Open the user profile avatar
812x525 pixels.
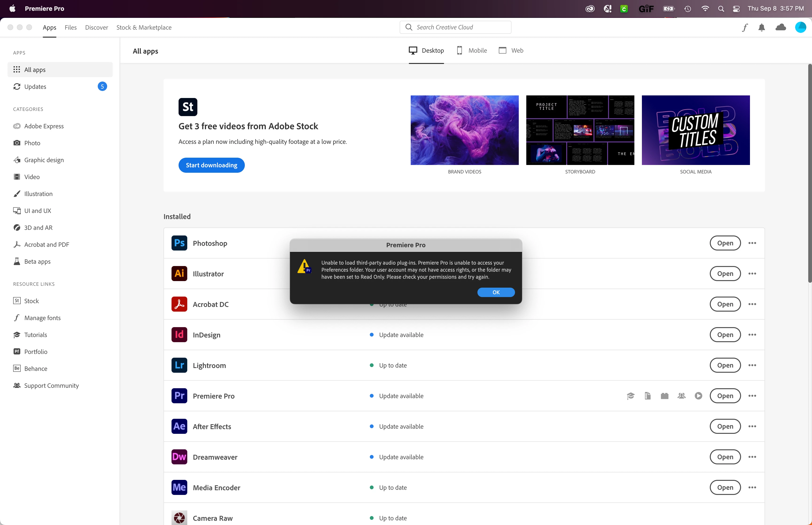click(800, 27)
